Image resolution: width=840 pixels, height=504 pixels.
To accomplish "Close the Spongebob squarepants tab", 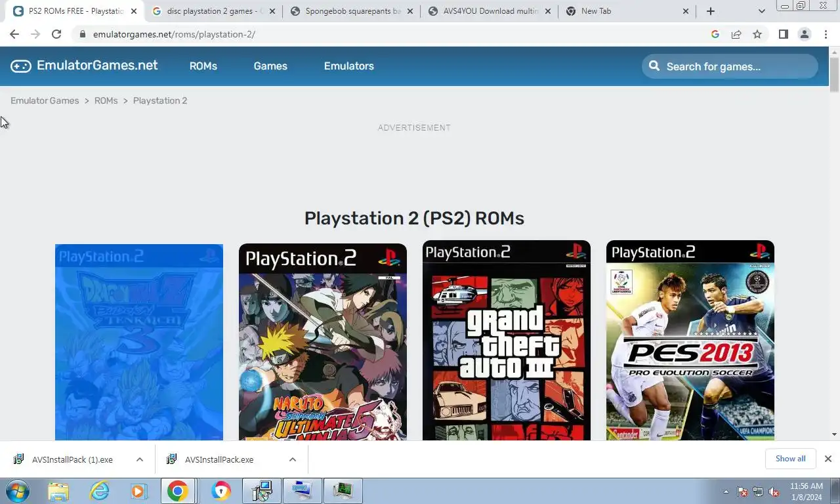I will pyautogui.click(x=410, y=11).
